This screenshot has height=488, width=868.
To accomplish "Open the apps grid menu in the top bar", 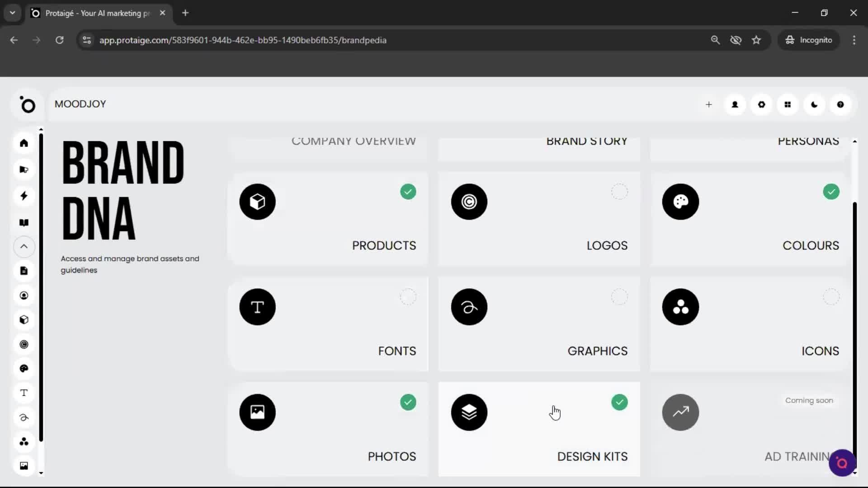I will click(788, 104).
